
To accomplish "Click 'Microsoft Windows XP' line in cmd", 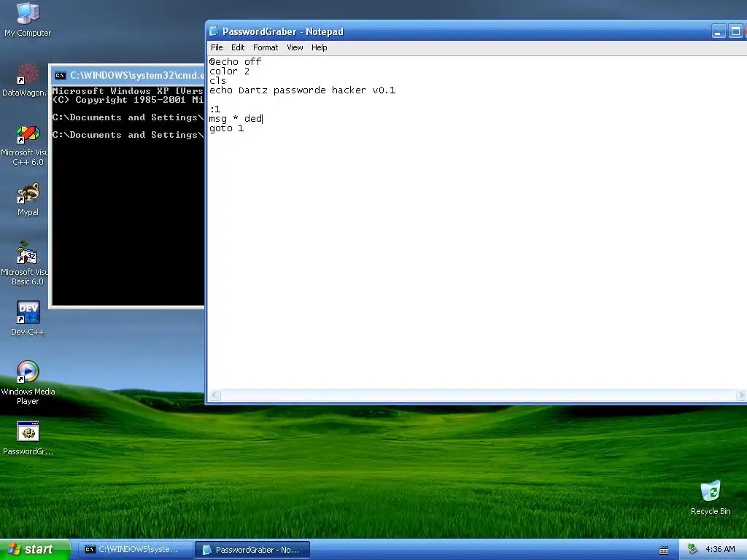I will pyautogui.click(x=128, y=91).
